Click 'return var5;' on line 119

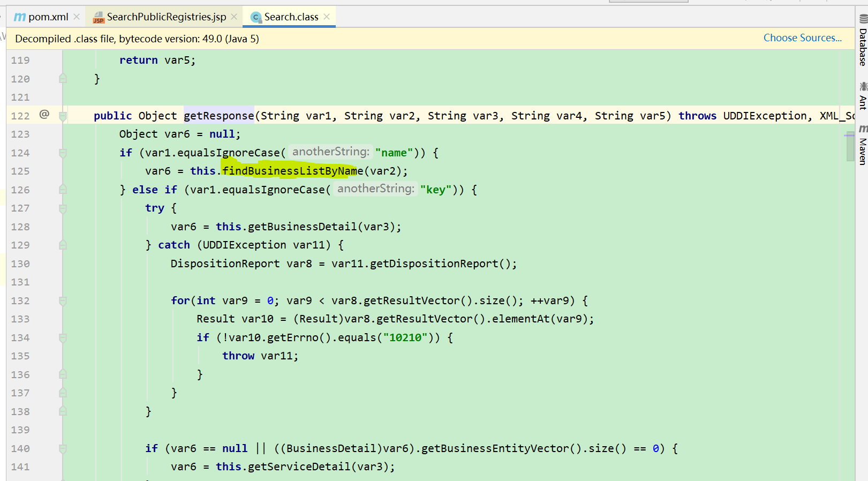(x=157, y=60)
